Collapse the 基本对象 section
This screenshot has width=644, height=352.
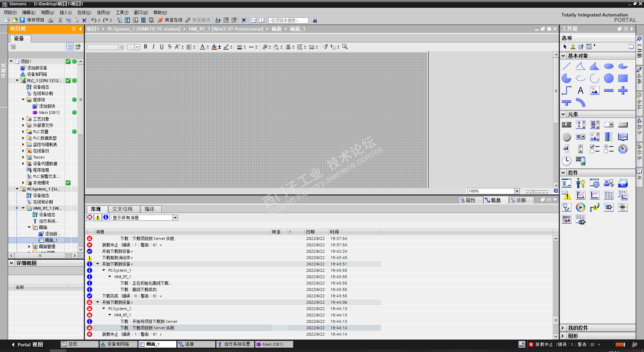tap(563, 56)
